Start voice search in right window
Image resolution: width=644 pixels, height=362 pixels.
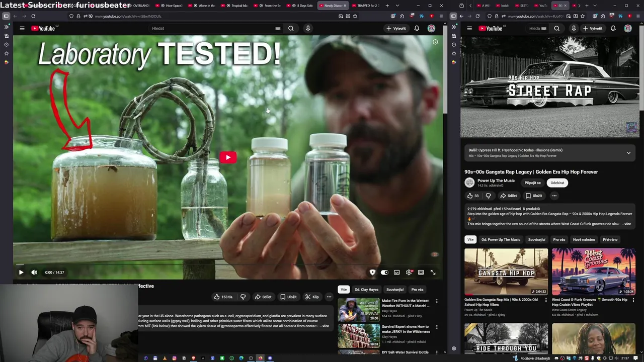click(574, 28)
